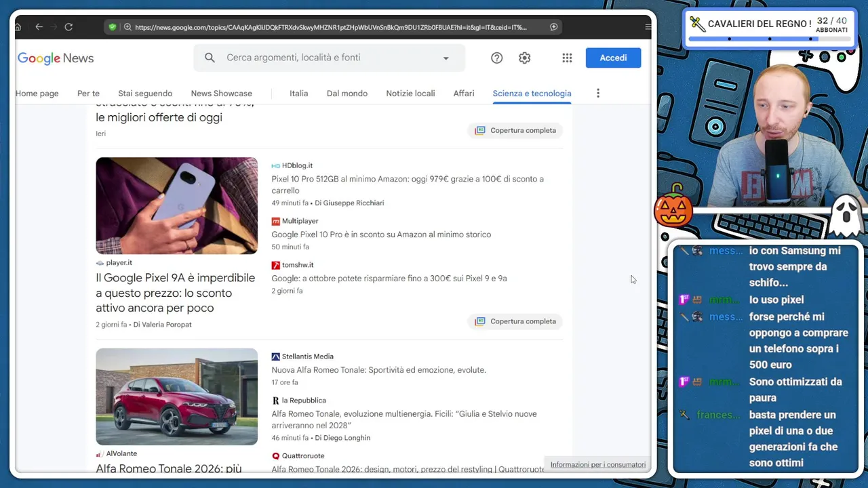Open the Google Pixel 9A phone thumbnail

point(176,205)
